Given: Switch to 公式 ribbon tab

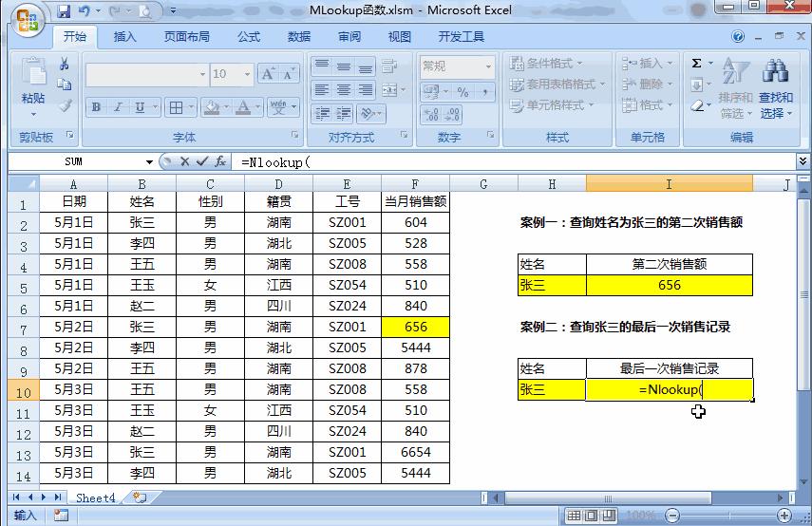Looking at the screenshot, I should 249,36.
